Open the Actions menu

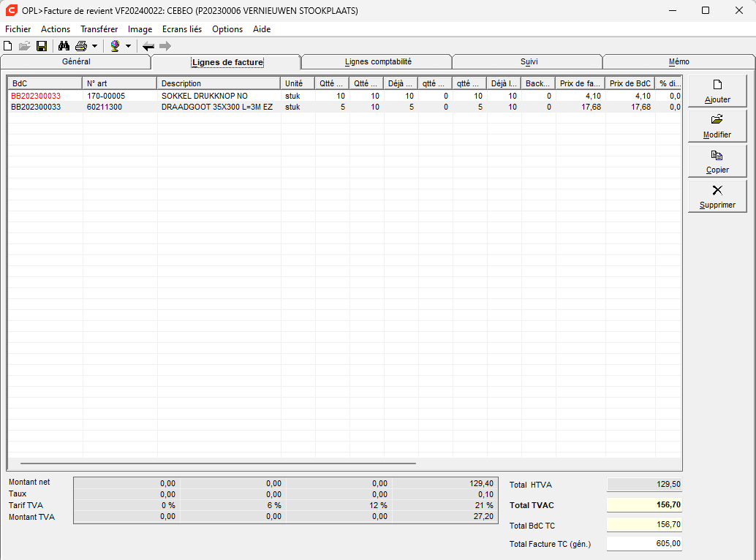pos(56,29)
